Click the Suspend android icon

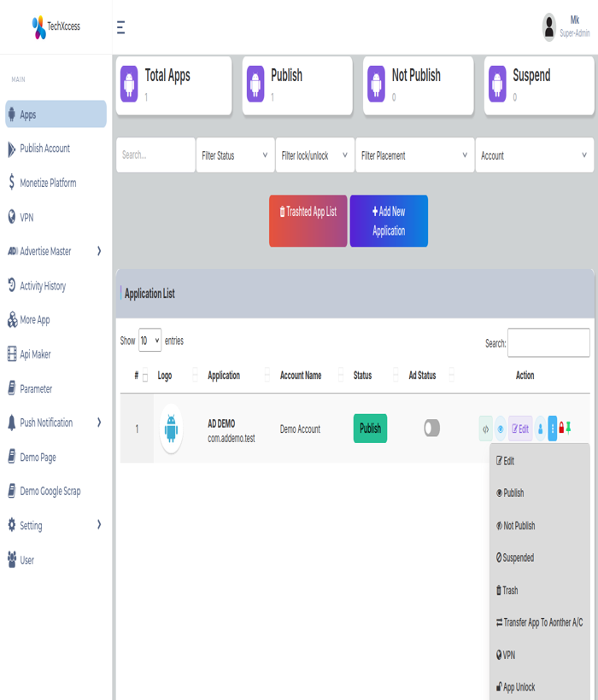point(497,84)
